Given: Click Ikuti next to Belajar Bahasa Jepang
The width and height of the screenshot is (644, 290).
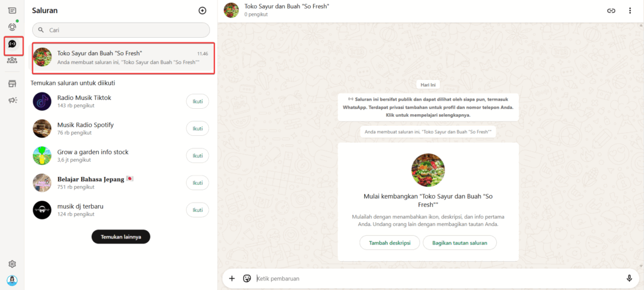Looking at the screenshot, I should pyautogui.click(x=197, y=182).
